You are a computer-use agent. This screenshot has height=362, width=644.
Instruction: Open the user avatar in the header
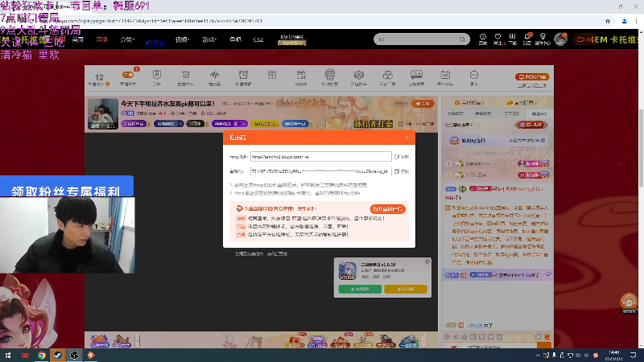[560, 39]
